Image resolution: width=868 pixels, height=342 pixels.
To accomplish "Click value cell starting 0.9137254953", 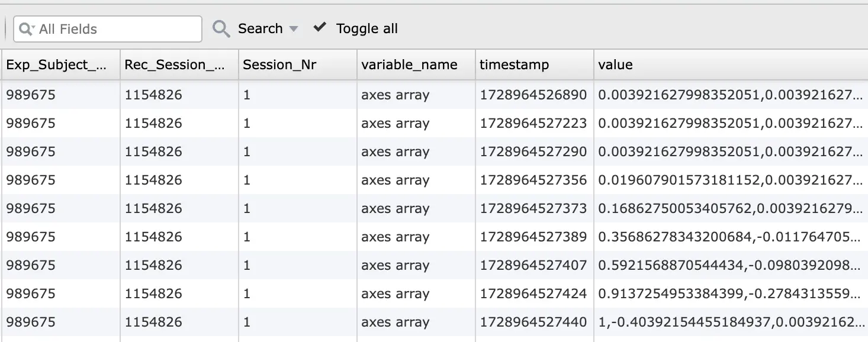I will 731,293.
